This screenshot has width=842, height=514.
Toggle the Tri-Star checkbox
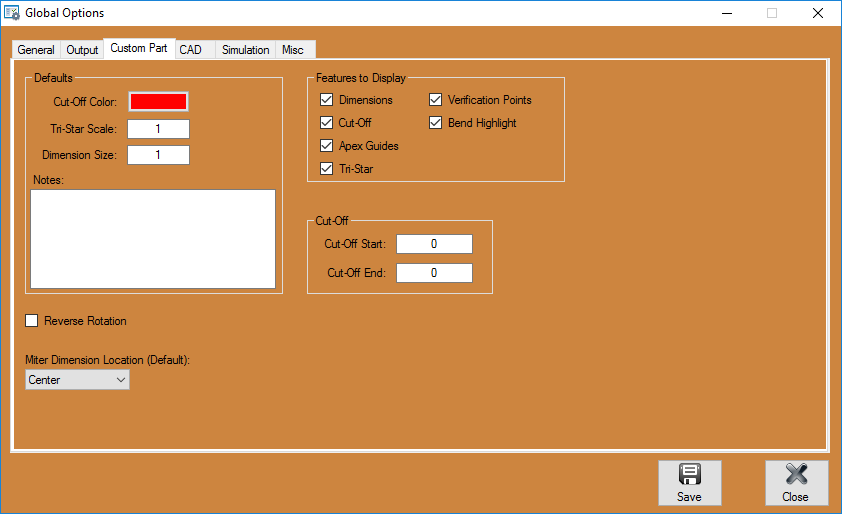point(326,169)
